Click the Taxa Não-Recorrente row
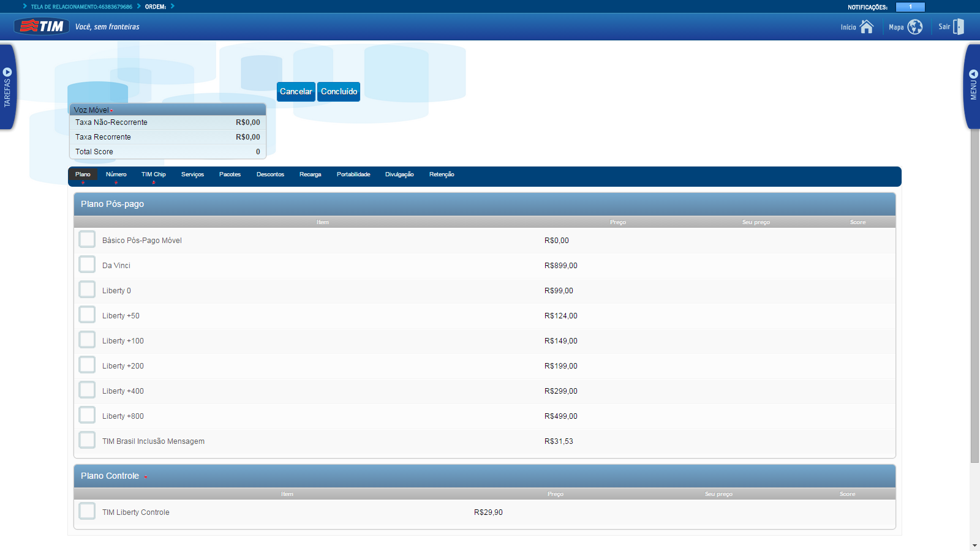Viewport: 980px width, 551px height. [168, 122]
